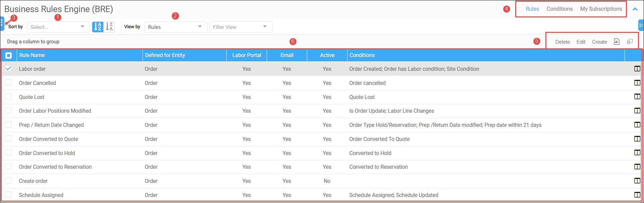The height and width of the screenshot is (203, 644).
Task: Switch to the Conditions tab
Action: click(559, 9)
